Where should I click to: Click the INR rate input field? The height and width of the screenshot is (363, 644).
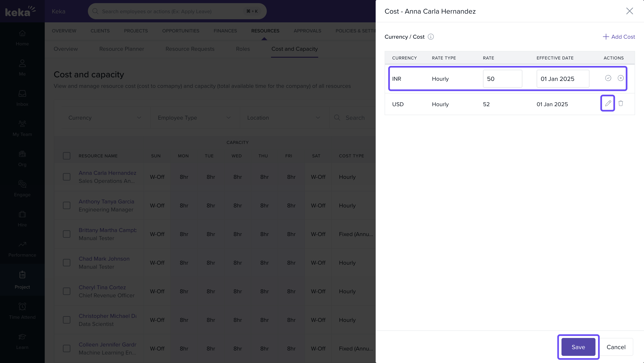pyautogui.click(x=502, y=79)
